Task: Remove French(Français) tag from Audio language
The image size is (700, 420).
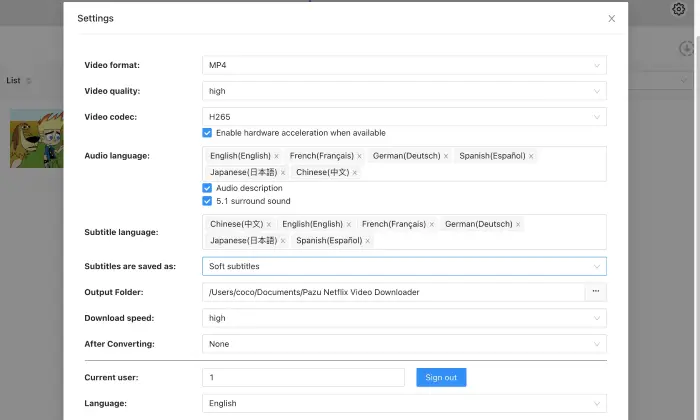Action: (x=359, y=156)
